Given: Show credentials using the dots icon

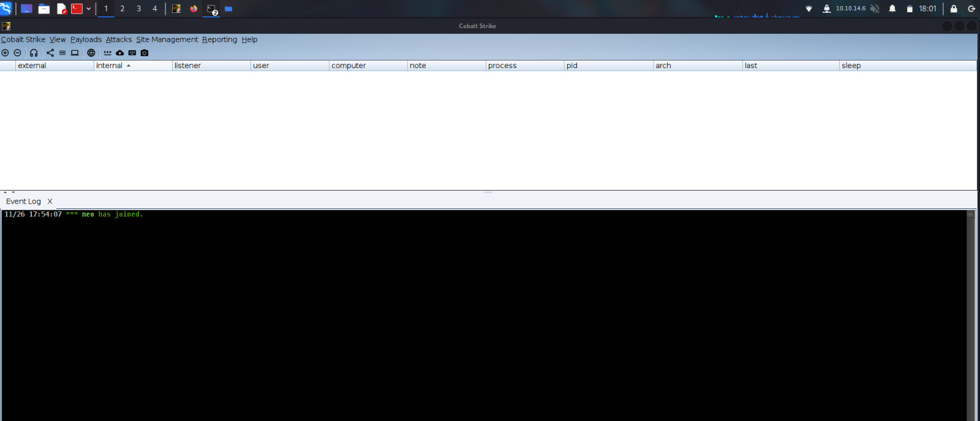Looking at the screenshot, I should tap(108, 53).
